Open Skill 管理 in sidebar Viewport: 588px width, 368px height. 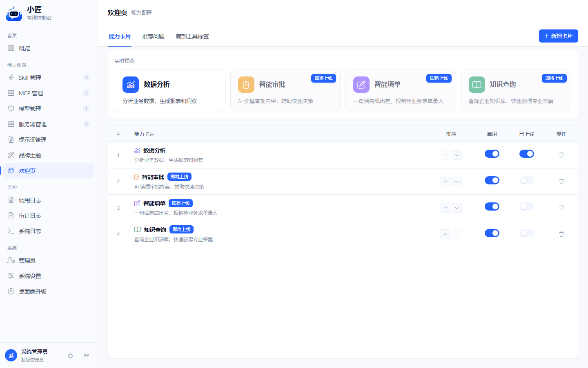click(49, 78)
